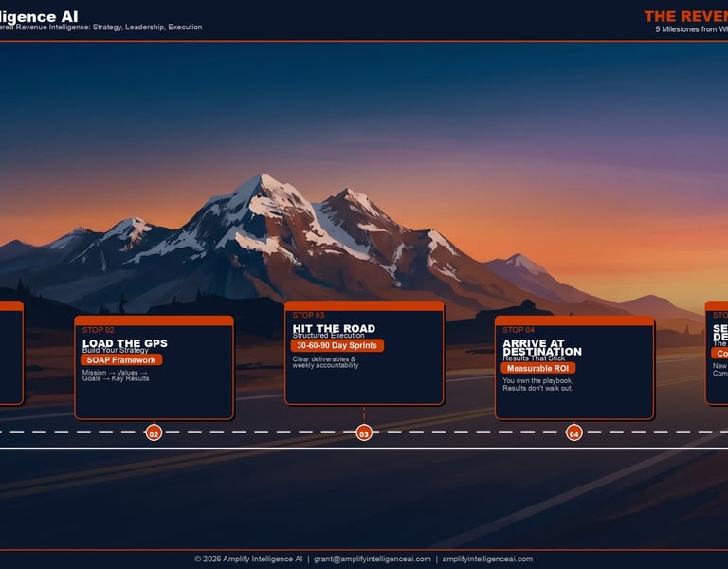Screen dimensions: 728x569
Task: Click the STOP 04 label
Action: (519, 330)
